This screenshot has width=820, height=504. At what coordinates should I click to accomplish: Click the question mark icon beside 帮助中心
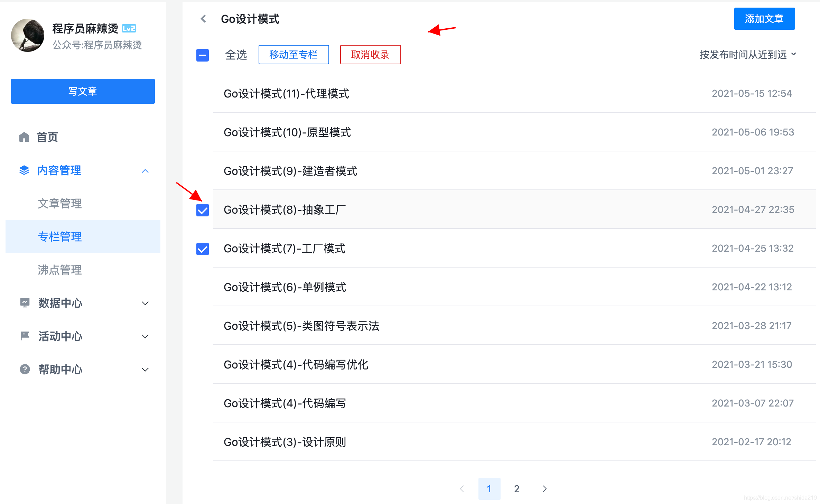[x=24, y=369]
